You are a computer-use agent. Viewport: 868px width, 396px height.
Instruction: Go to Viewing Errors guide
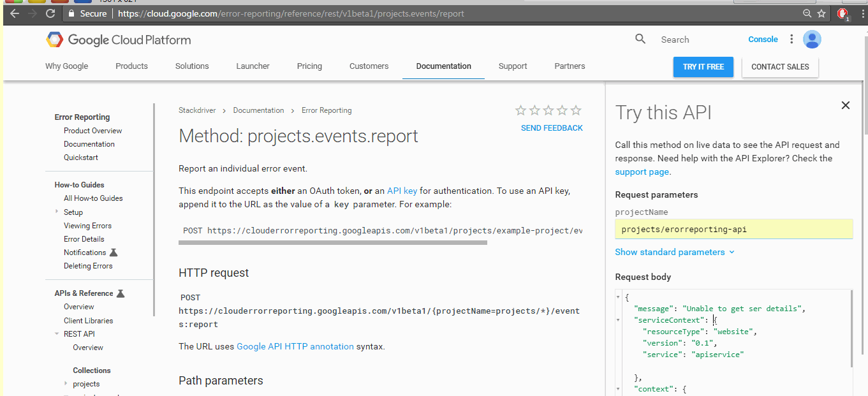pyautogui.click(x=87, y=226)
